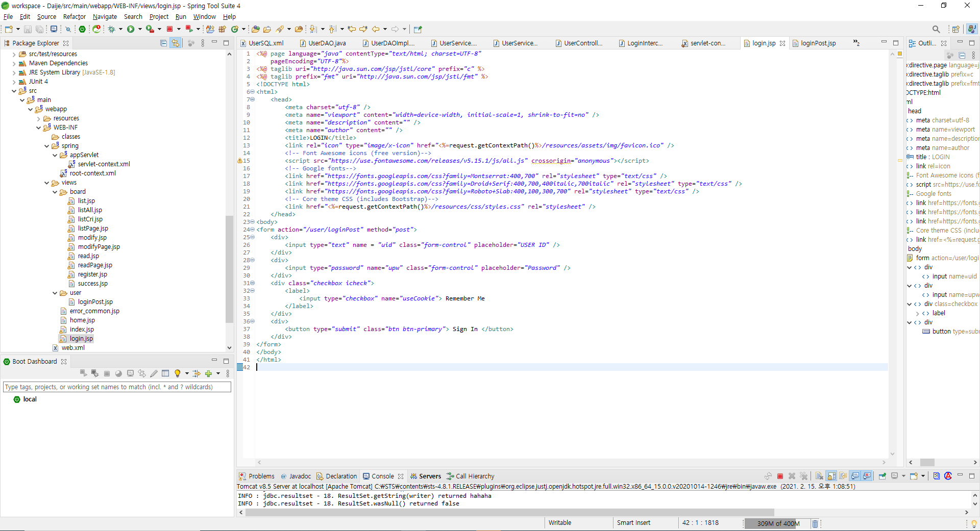Click the Package Explorer vertical scrollbar
This screenshot has height=531, width=980.
229,269
